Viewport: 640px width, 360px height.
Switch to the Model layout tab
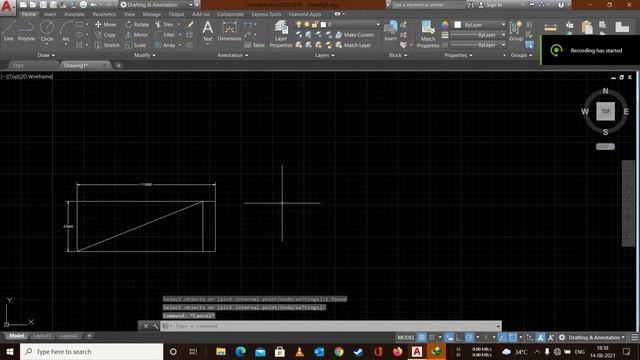point(17,336)
